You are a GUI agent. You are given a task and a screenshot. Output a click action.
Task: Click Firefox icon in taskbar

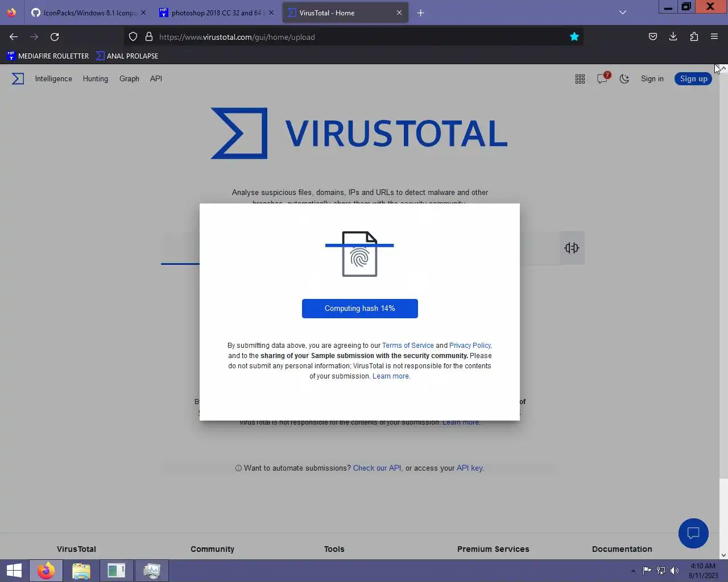46,571
